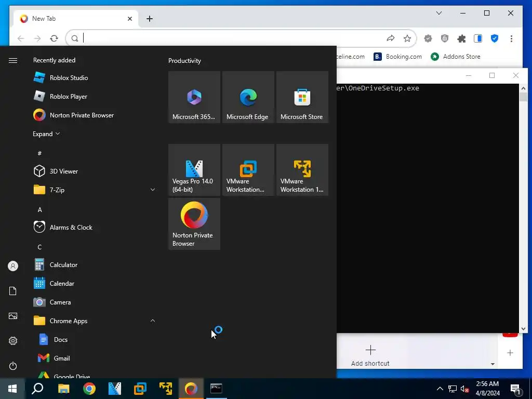This screenshot has width=532, height=399.
Task: Open taskbar Search
Action: pos(37,389)
